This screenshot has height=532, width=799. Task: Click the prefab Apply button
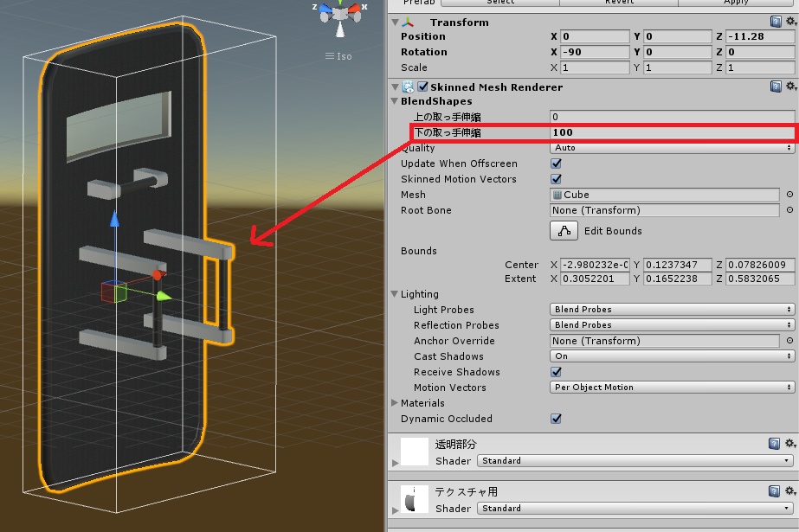pos(736,3)
